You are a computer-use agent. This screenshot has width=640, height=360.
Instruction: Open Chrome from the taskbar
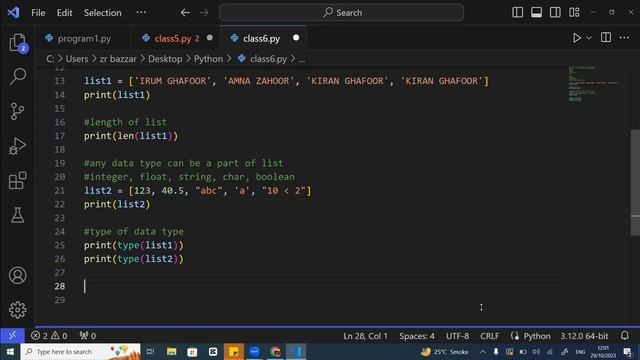(276, 351)
